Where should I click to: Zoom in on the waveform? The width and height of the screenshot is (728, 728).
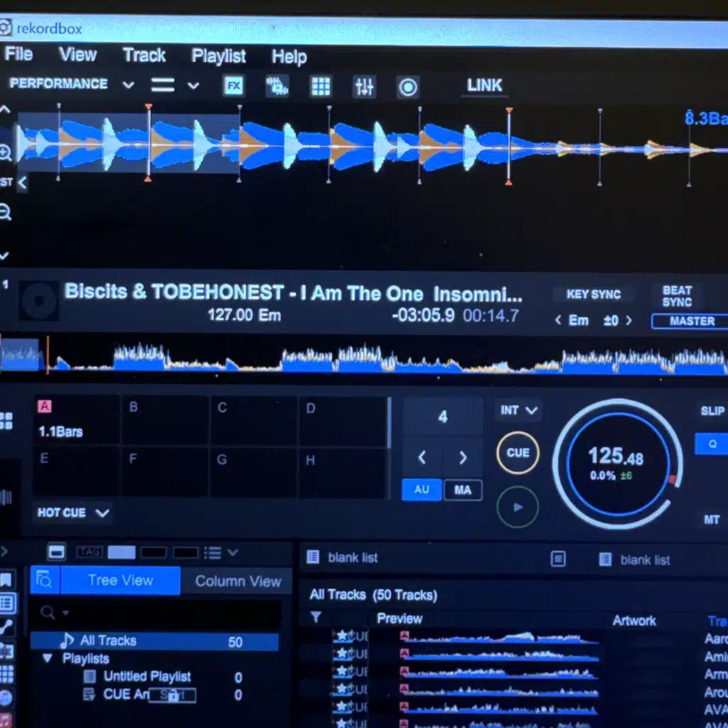tap(6, 152)
